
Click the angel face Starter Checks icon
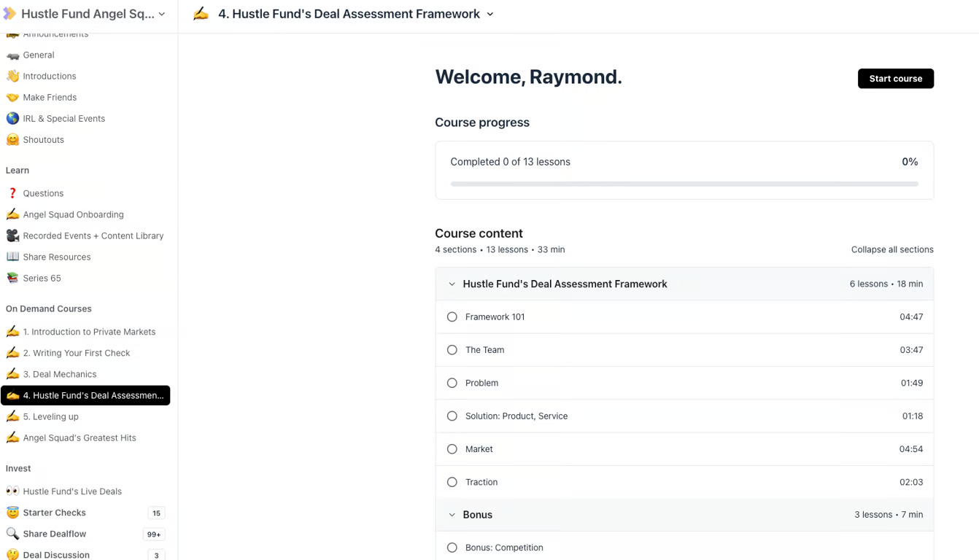12,513
